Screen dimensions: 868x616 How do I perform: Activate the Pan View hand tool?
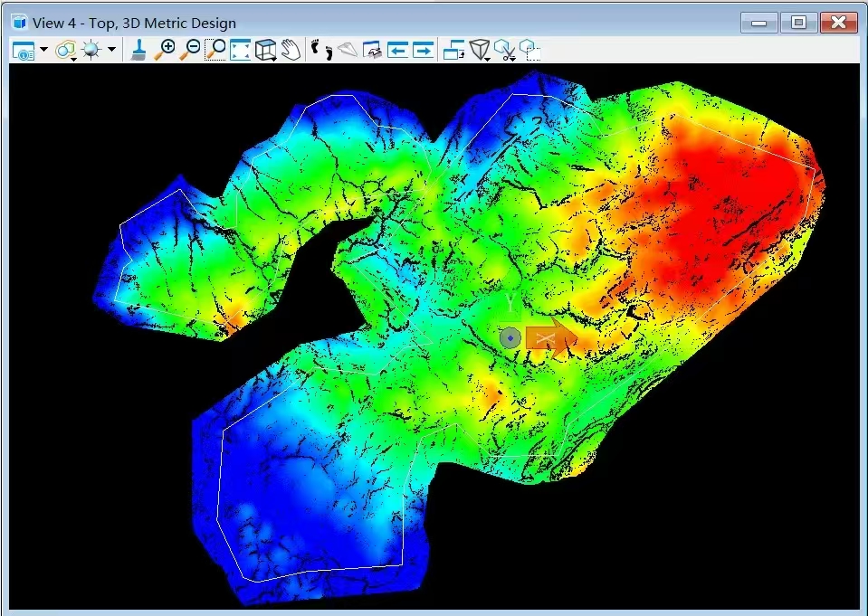pos(290,51)
